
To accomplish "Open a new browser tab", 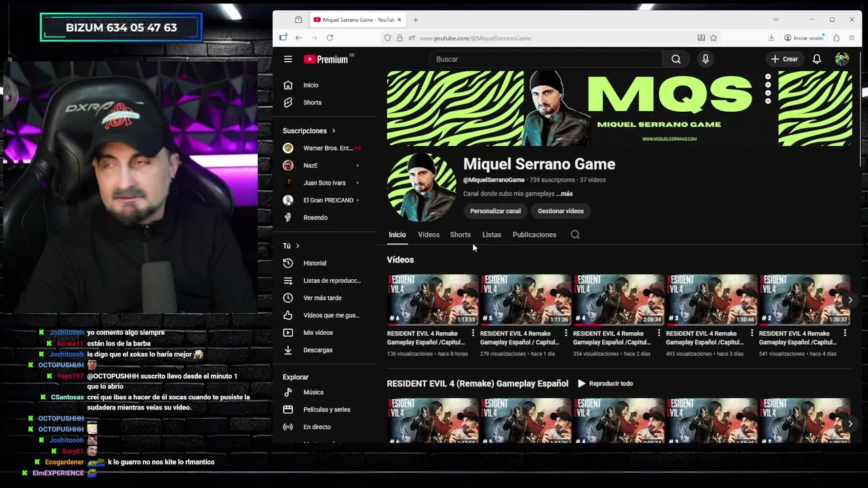I will (416, 20).
